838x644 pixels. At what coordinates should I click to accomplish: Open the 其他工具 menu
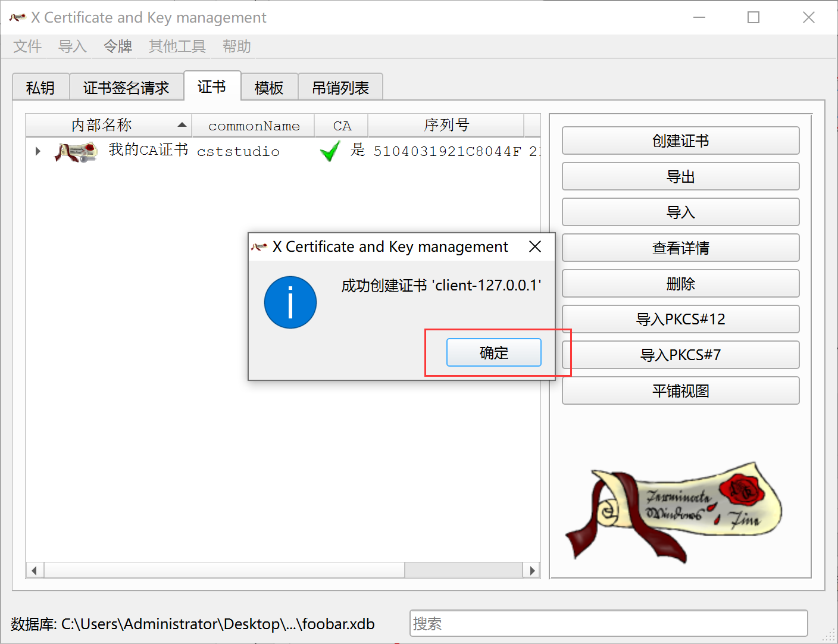pyautogui.click(x=177, y=46)
